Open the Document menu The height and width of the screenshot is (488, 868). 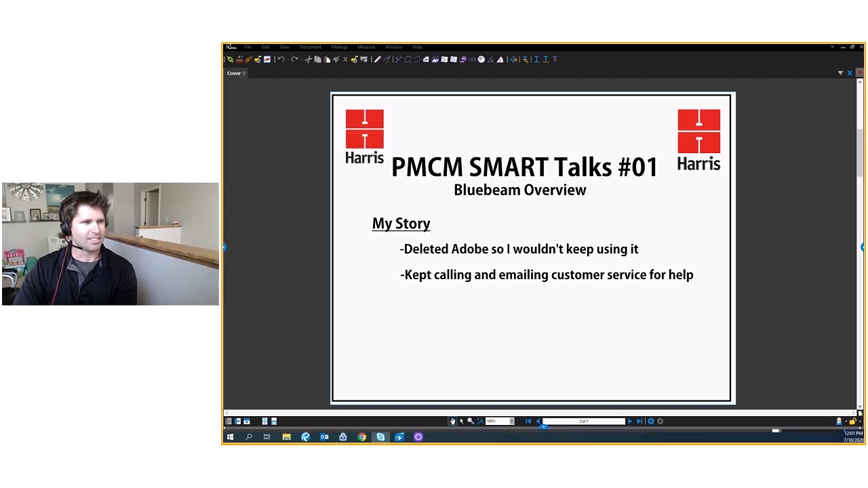coord(311,47)
